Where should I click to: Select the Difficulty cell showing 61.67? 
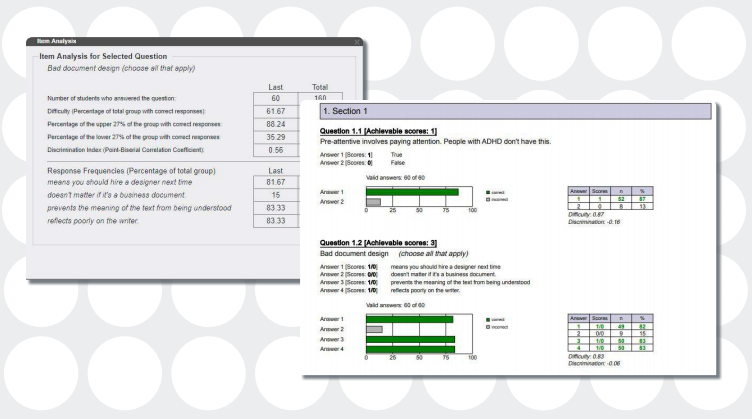[276, 111]
